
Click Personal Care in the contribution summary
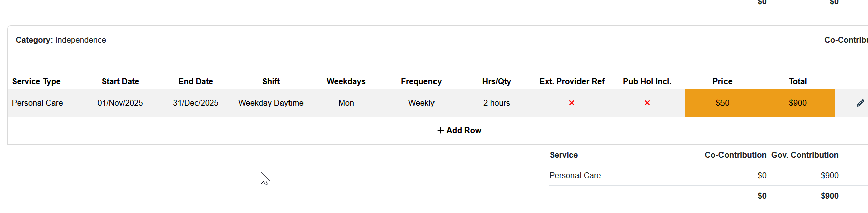point(575,175)
